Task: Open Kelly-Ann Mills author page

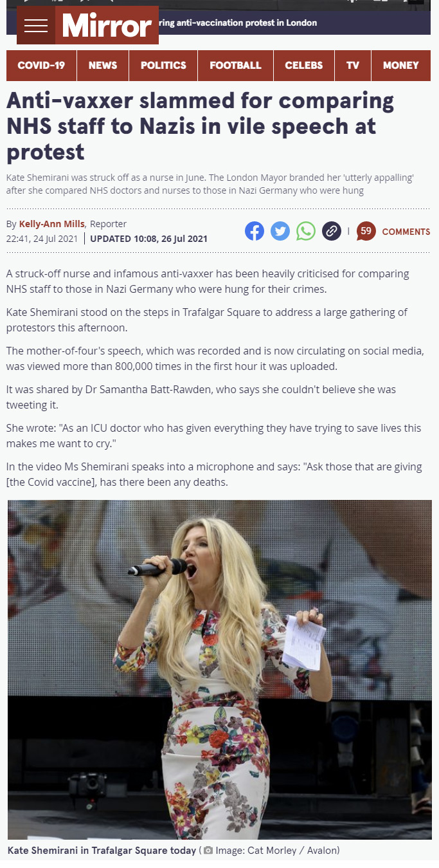Action: point(52,224)
